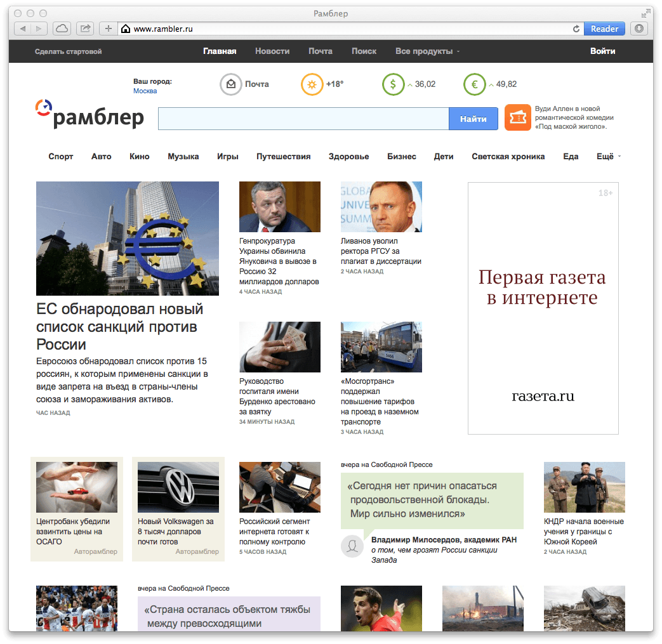Viewport: 662px width, 644px height.
Task: Open the Здоровье category
Action: tap(348, 157)
